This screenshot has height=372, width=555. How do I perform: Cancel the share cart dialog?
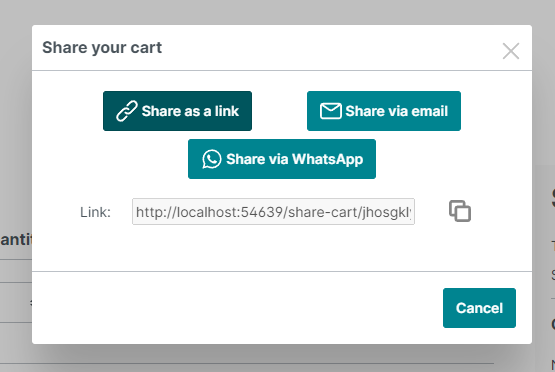click(x=479, y=308)
